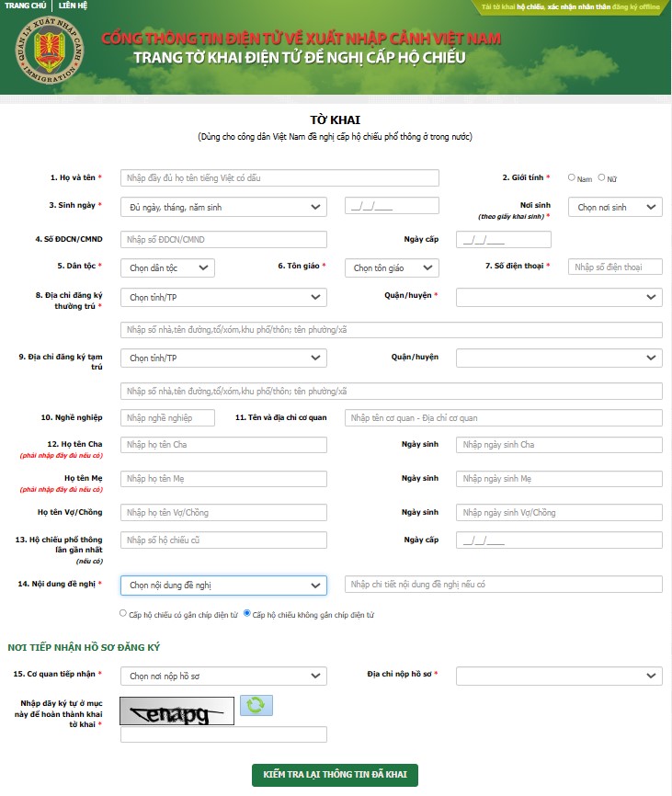Focus the Nhập số hộ chiếu cũ field
The image size is (672, 796).
pos(223,540)
